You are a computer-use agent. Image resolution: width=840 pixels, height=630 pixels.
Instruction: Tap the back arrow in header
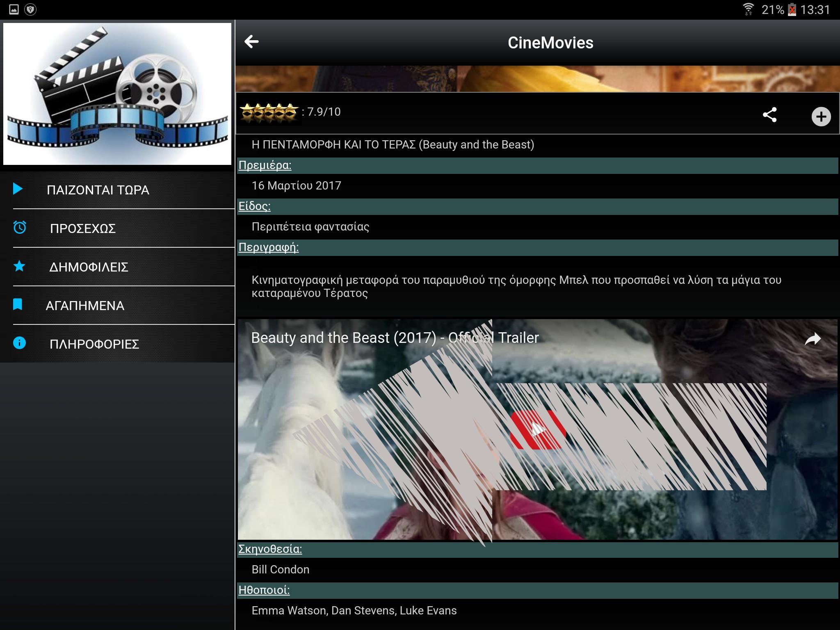pos(251,41)
